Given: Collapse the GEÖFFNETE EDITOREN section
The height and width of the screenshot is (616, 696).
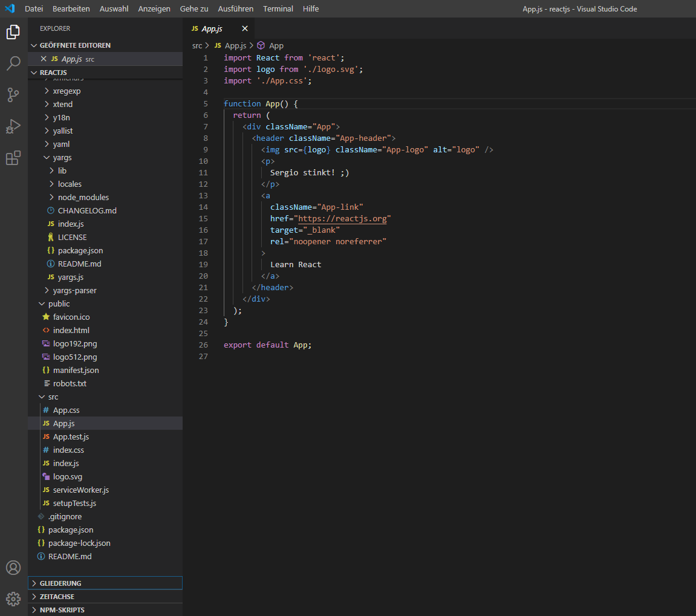Looking at the screenshot, I should pos(34,45).
